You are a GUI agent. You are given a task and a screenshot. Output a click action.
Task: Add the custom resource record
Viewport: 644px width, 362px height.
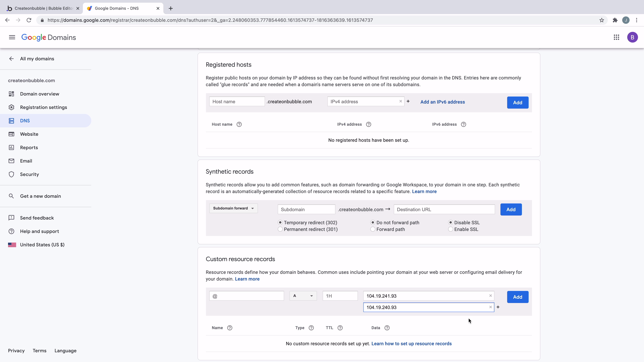518,297
